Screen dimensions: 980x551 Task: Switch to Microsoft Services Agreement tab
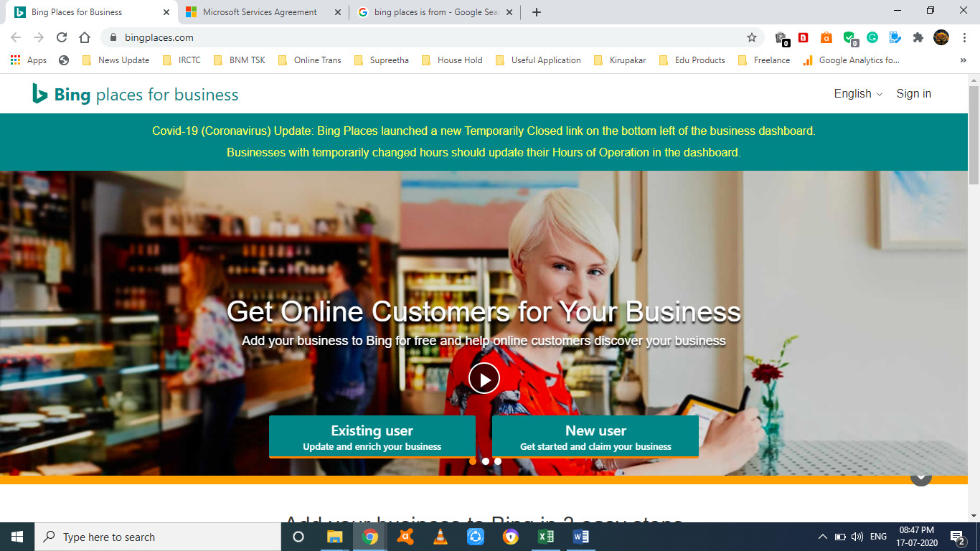click(x=260, y=12)
